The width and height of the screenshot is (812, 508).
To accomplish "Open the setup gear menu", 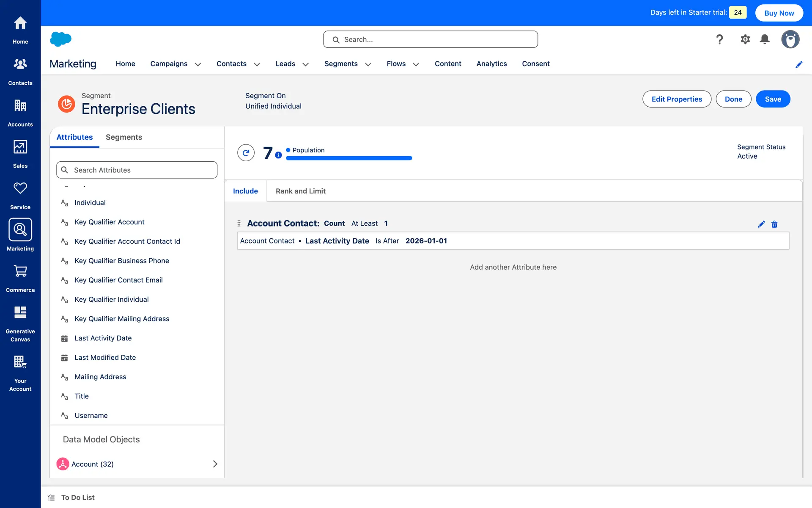I will [745, 39].
